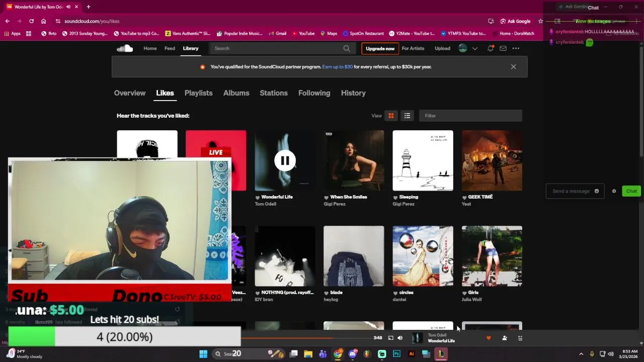
Task: Mute the tab using tab speaker icon
Action: [68, 7]
